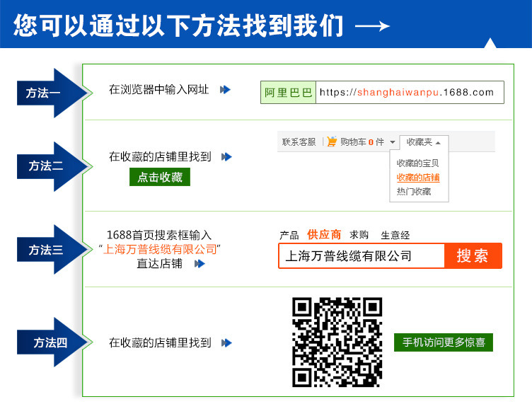Select 收藏的宝贝 menu entry
The height and width of the screenshot is (404, 532).
pos(417,163)
